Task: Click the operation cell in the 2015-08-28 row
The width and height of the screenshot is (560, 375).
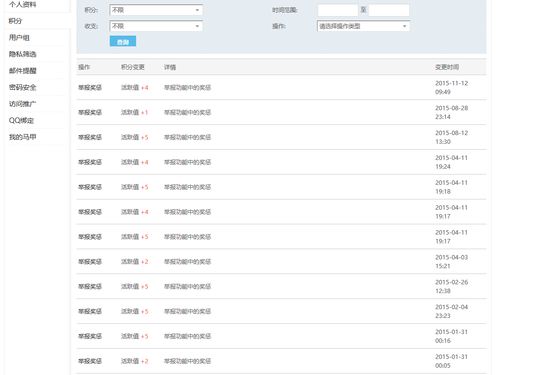Action: click(x=90, y=112)
